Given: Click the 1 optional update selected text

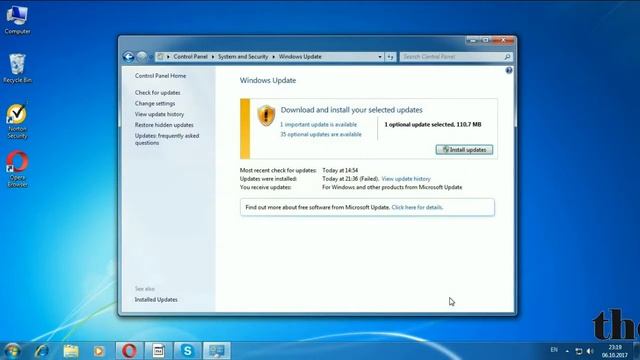Looking at the screenshot, I should click(x=433, y=124).
